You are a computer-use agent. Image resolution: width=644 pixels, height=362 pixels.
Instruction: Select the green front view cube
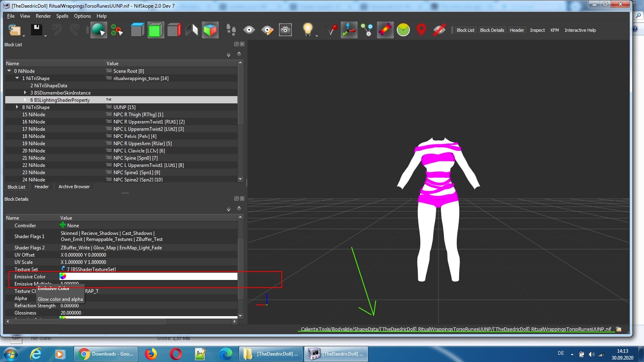pos(155,30)
